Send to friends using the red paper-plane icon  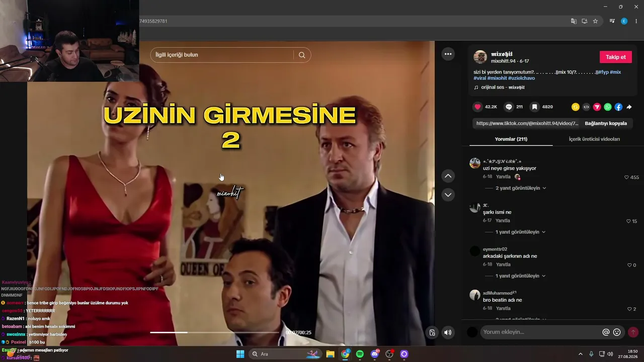pos(597,107)
